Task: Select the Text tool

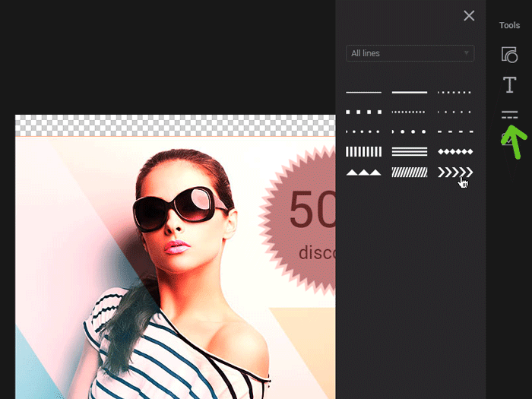Action: click(x=509, y=85)
